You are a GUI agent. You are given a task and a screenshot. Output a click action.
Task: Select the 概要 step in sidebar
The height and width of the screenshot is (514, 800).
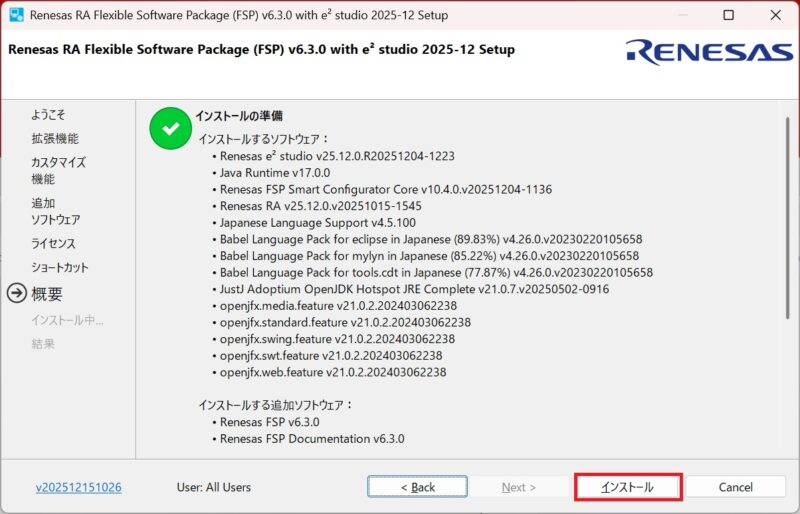(x=47, y=294)
